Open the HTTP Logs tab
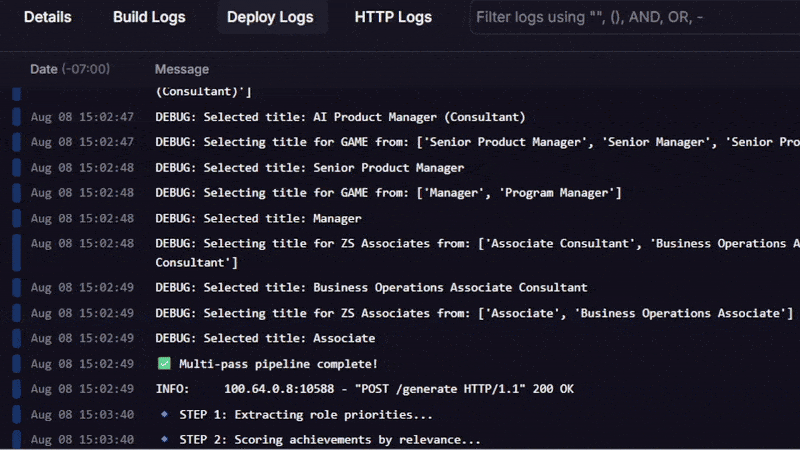This screenshot has height=450, width=800. tap(393, 17)
